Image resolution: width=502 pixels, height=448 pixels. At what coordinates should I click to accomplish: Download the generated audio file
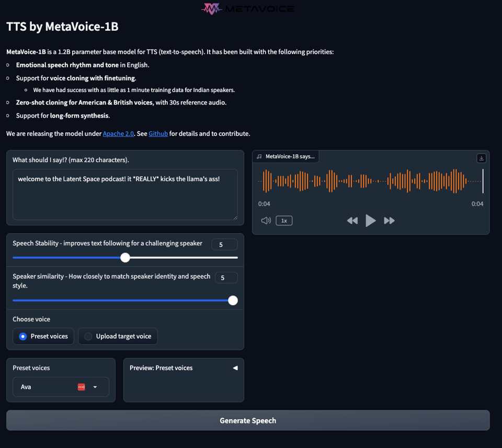coord(482,158)
